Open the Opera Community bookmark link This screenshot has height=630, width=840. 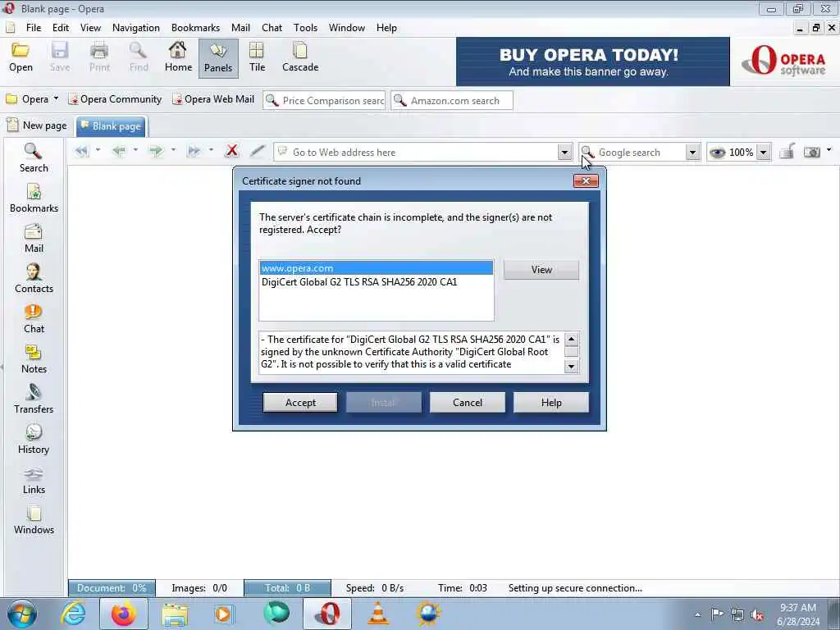pyautogui.click(x=115, y=99)
